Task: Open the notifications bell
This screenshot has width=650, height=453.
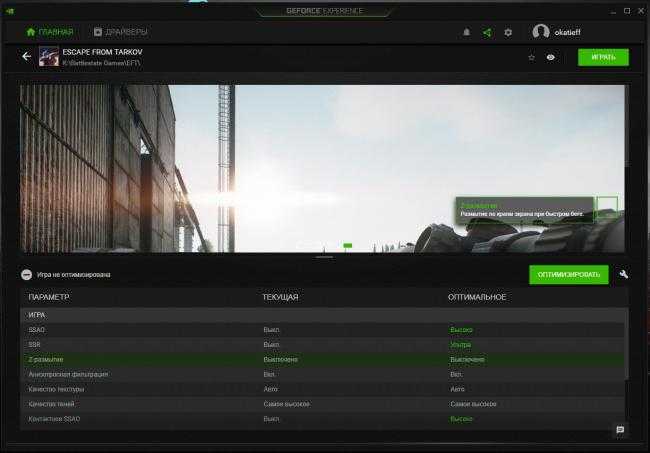Action: 466,32
